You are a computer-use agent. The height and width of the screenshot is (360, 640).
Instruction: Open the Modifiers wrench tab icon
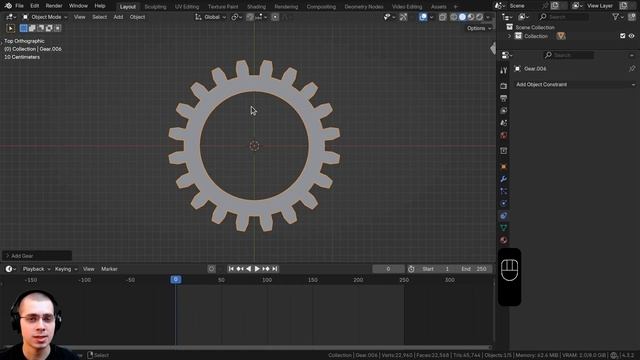[503, 179]
